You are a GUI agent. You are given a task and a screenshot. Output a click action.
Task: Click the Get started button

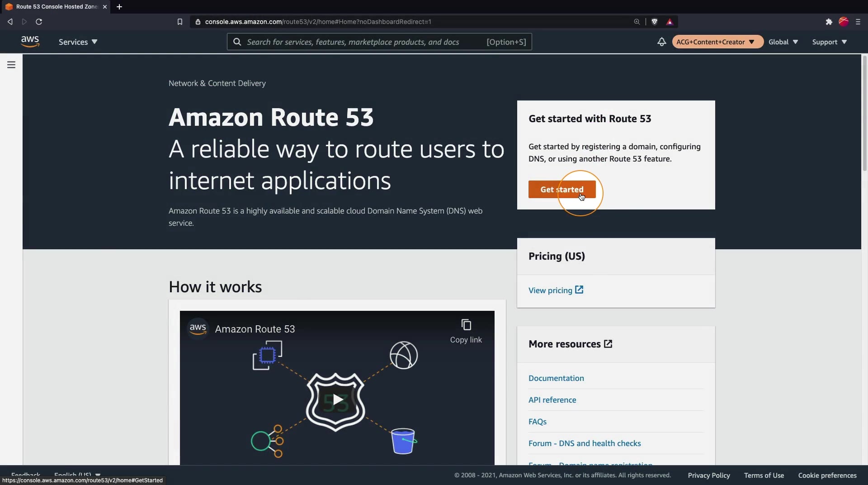(562, 190)
